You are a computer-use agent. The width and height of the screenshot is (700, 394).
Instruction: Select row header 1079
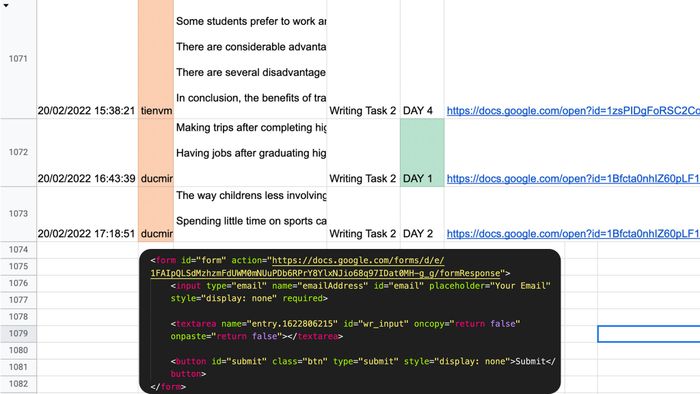[18, 334]
